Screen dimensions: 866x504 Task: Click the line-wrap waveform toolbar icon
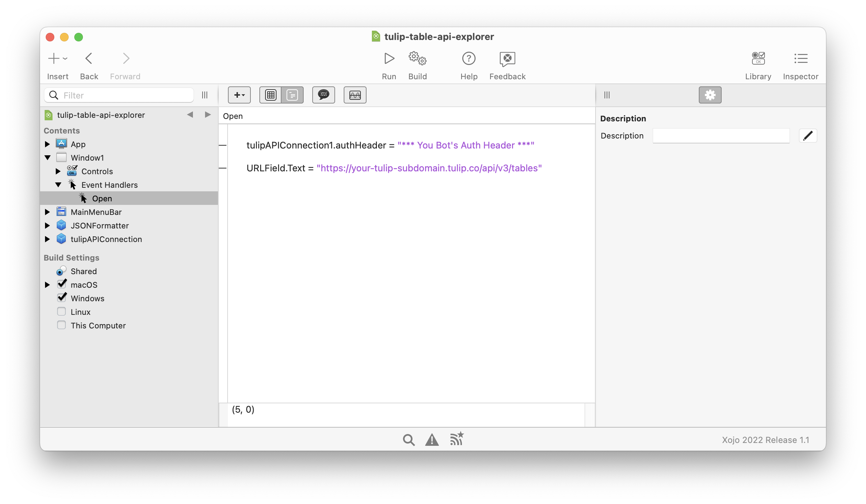click(x=355, y=95)
